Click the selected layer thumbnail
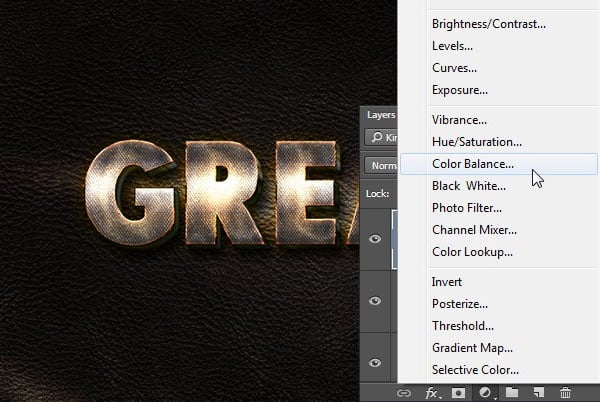This screenshot has height=402, width=600. 393,239
